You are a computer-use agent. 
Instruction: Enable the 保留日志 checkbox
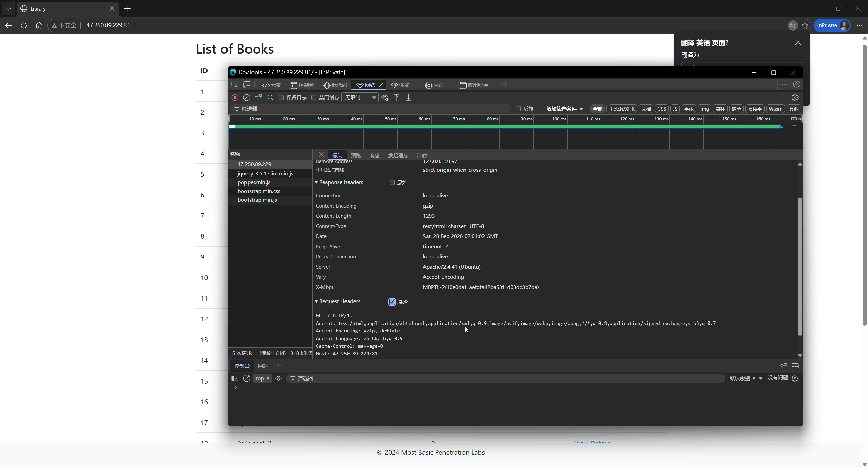[281, 98]
